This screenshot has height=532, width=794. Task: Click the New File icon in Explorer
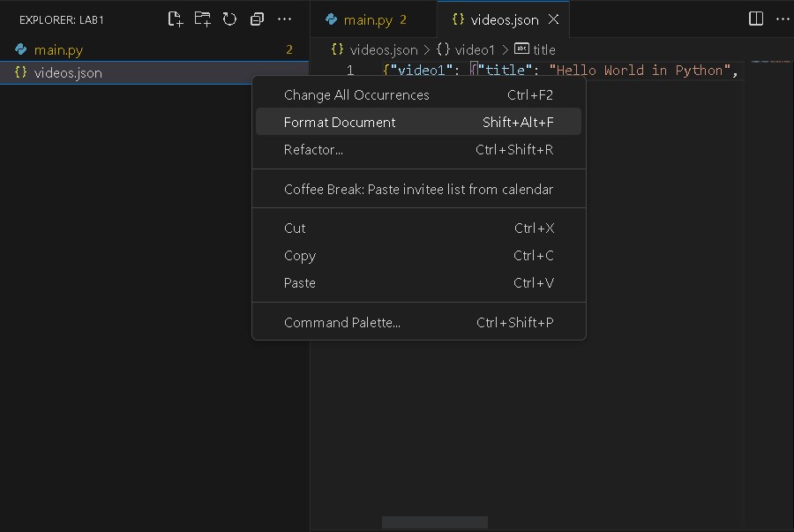point(175,19)
